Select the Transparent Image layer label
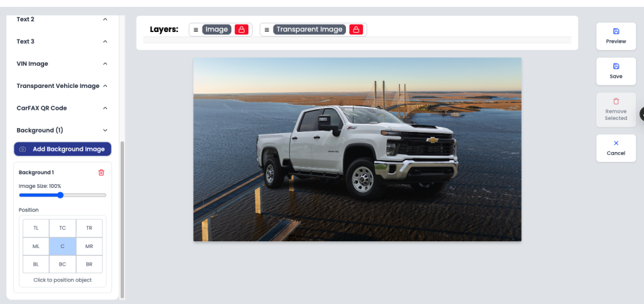 pyautogui.click(x=309, y=30)
